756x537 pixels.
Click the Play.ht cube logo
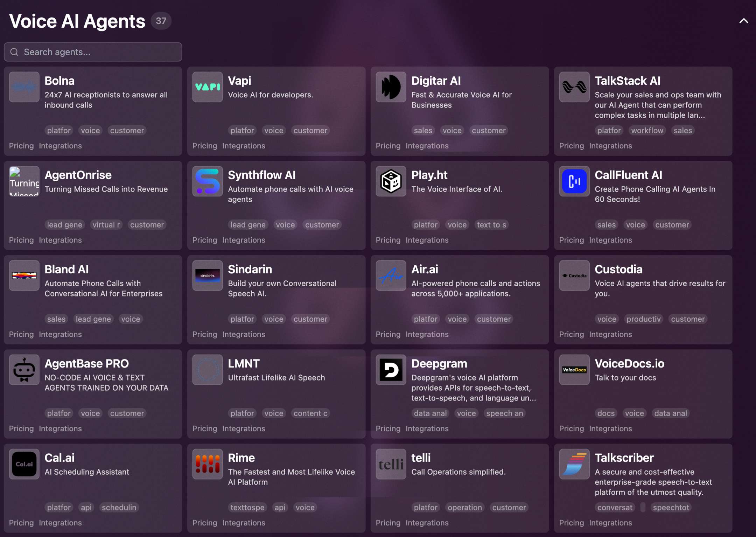coord(391,181)
